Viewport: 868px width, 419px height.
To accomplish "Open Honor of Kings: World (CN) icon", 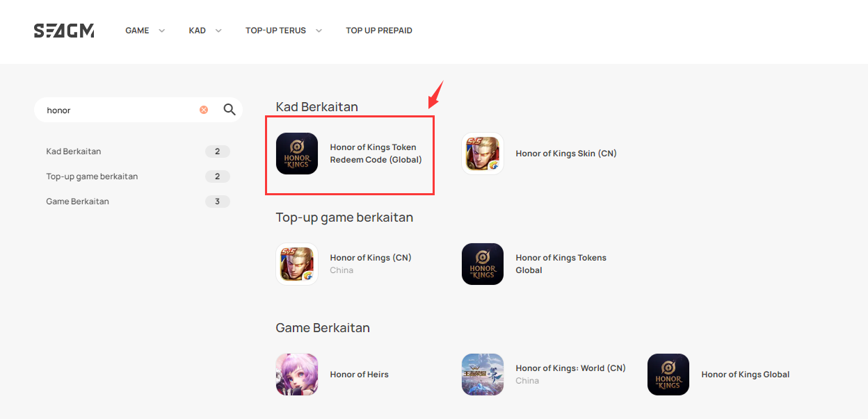I will [483, 375].
